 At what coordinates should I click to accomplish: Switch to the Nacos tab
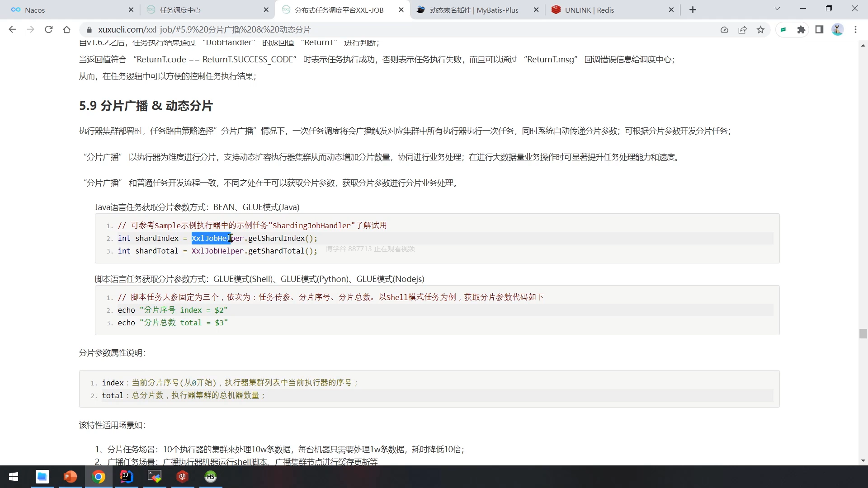[68, 10]
